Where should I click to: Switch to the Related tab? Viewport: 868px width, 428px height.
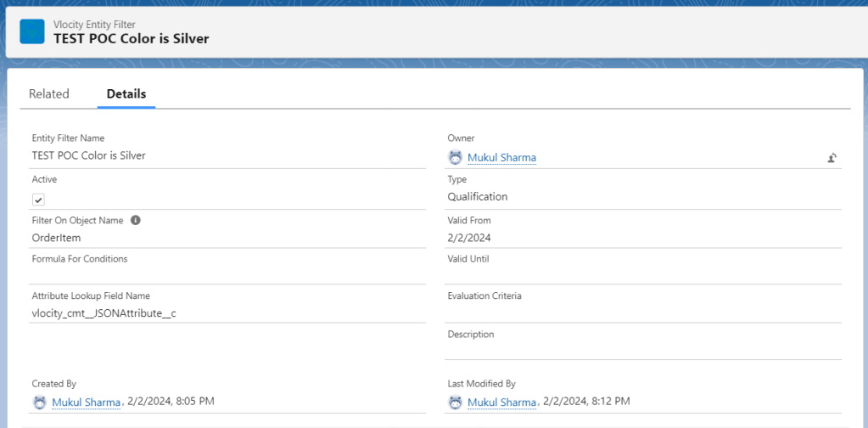pyautogui.click(x=49, y=94)
